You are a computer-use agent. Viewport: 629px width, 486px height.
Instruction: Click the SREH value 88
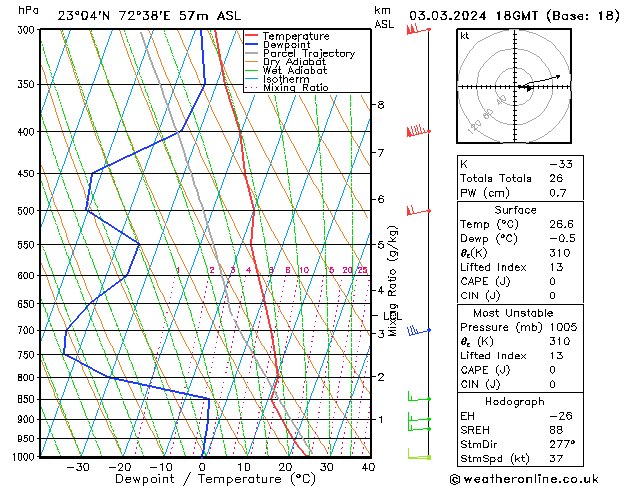pos(556,430)
